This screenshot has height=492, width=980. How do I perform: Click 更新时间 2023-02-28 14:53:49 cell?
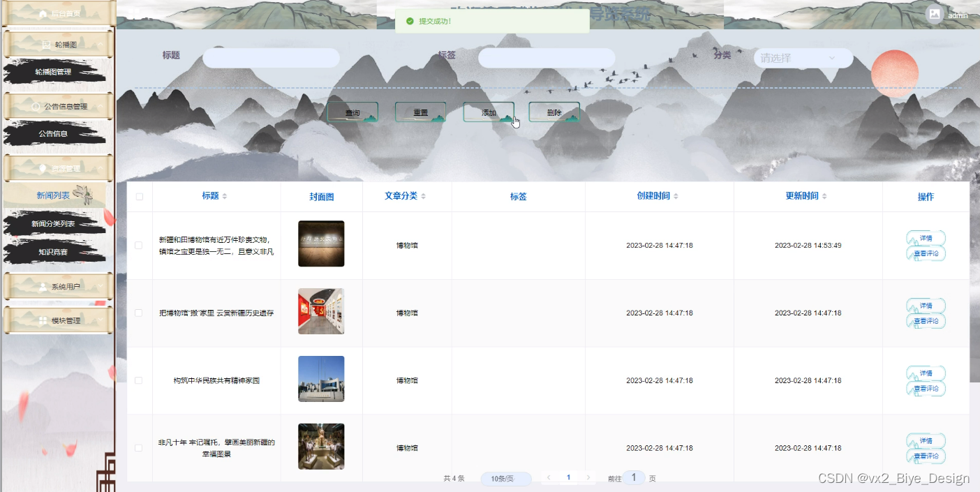point(808,246)
